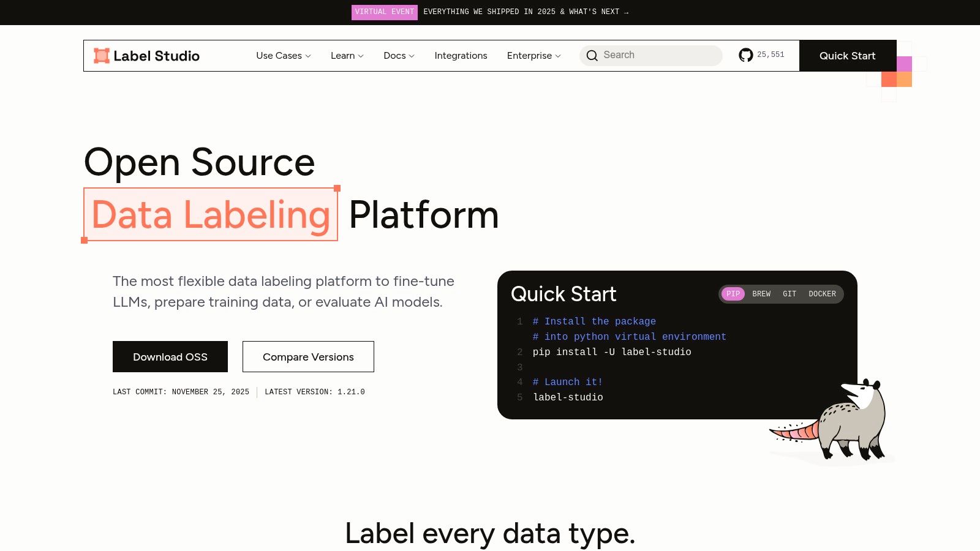The width and height of the screenshot is (980, 551).
Task: Expand the Use Cases dropdown
Action: point(282,56)
